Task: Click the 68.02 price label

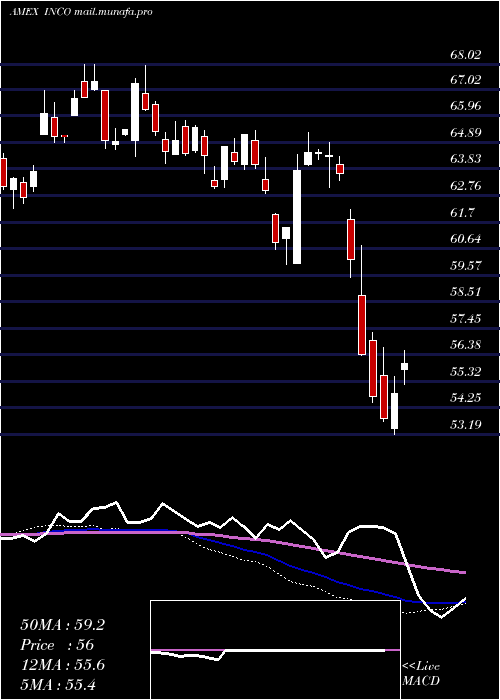Action: (x=466, y=55)
